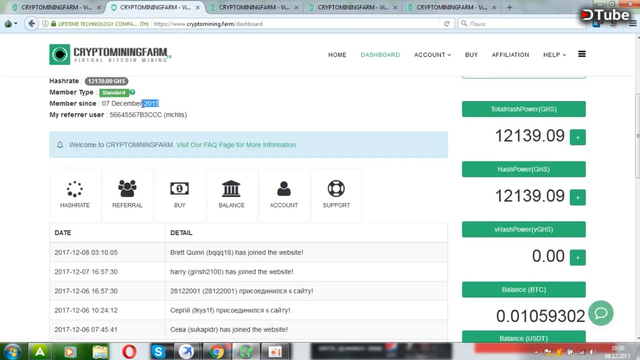Open the BUY nav item
The width and height of the screenshot is (640, 360).
pos(471,55)
